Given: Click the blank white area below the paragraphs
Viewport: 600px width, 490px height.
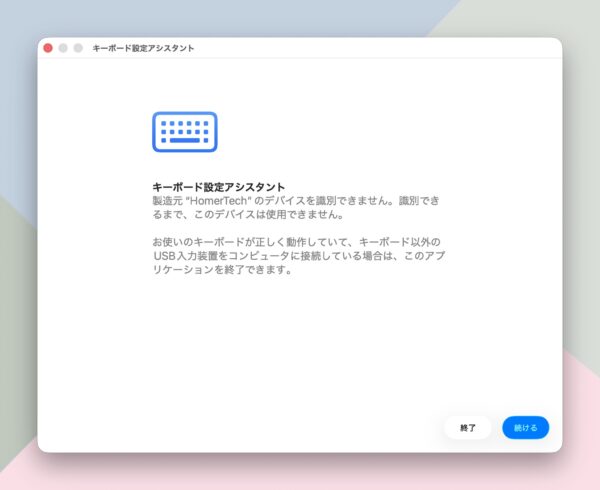Looking at the screenshot, I should (x=300, y=350).
